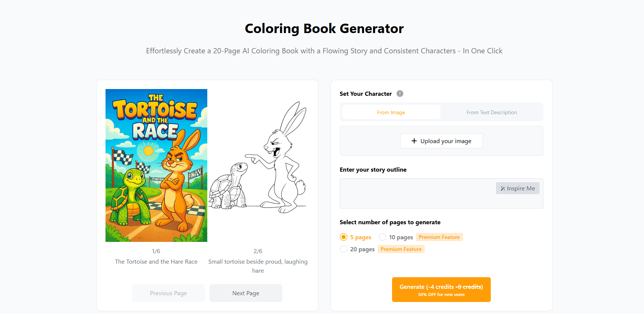
Task: Click the wand icon on Inspire Me
Action: [502, 188]
